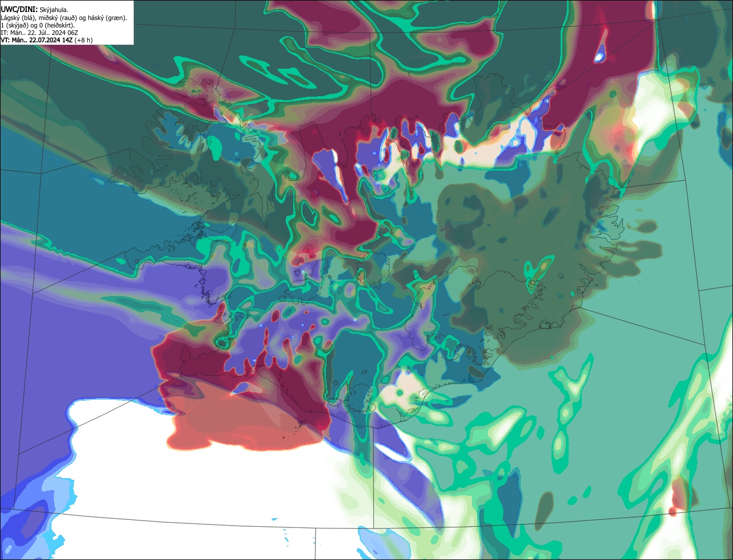Viewport: 733px width, 560px height.
Task: Click the word "Skýjahula." in the legend
Action: [x=54, y=10]
